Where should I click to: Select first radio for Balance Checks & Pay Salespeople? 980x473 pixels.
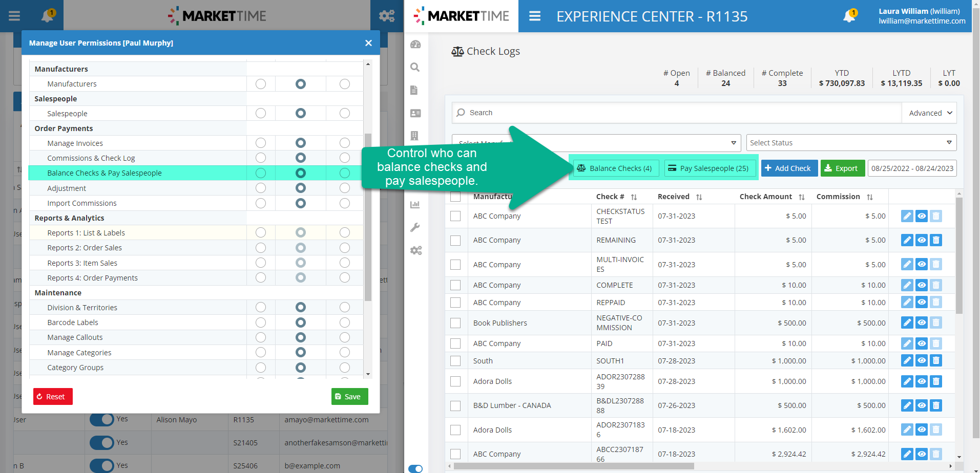[x=261, y=173]
